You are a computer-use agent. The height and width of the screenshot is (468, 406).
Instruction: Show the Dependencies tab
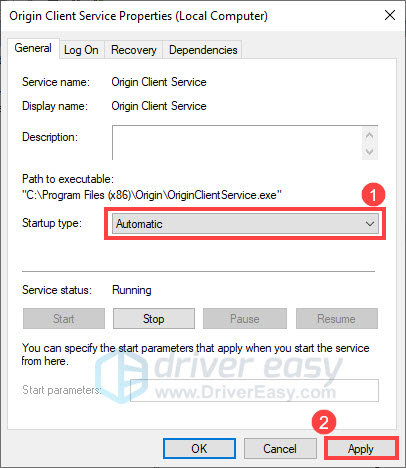click(203, 50)
